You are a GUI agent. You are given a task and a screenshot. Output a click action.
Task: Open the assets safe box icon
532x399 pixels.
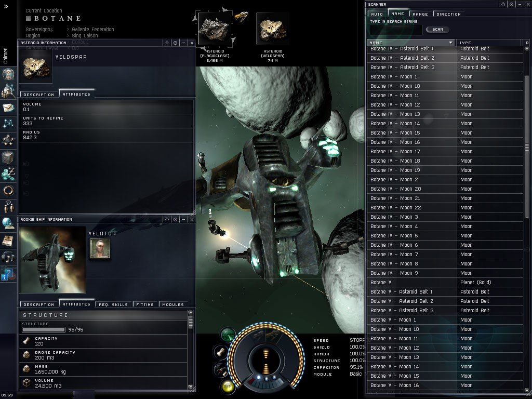[8, 157]
